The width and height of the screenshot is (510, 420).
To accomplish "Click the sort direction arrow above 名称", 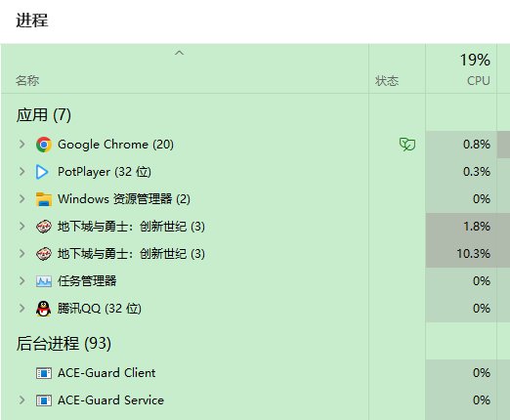I will coord(179,53).
